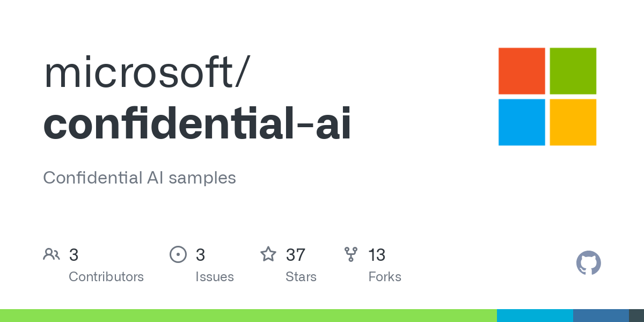Click the GitHub Octocat logo icon

pos(588,263)
